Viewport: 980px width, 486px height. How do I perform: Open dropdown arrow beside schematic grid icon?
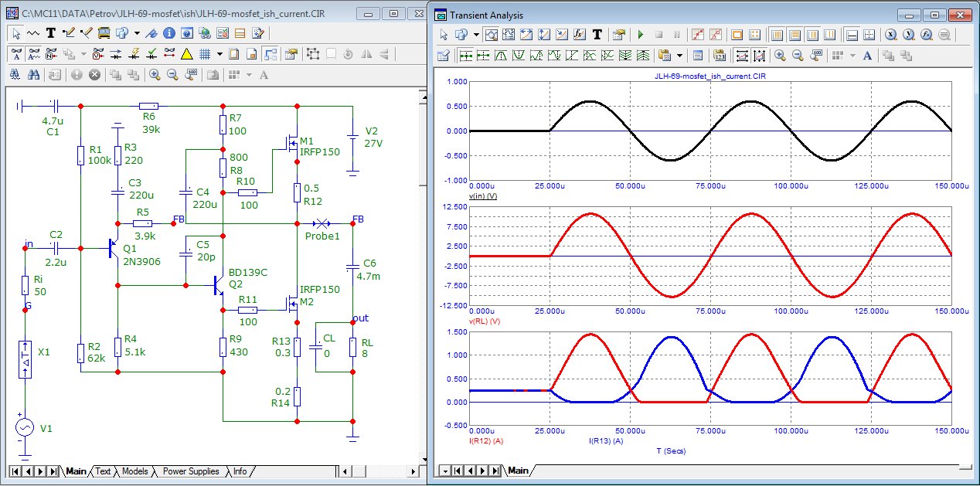pyautogui.click(x=219, y=54)
